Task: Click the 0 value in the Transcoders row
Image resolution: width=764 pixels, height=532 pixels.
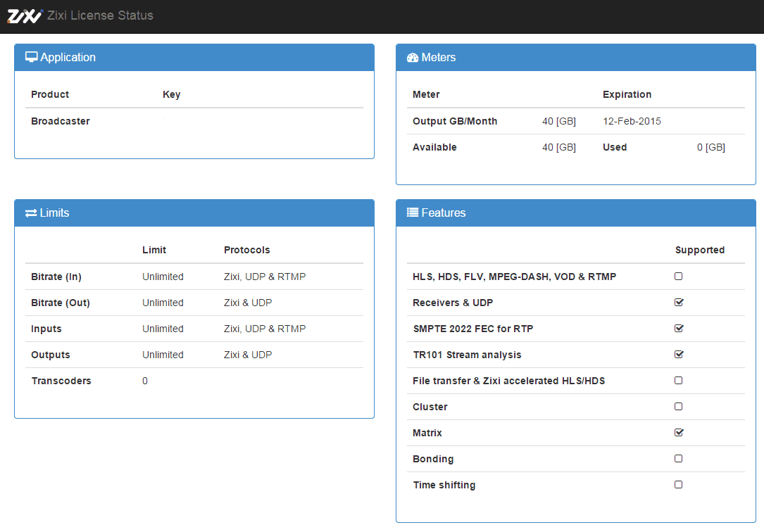Action: (x=145, y=381)
